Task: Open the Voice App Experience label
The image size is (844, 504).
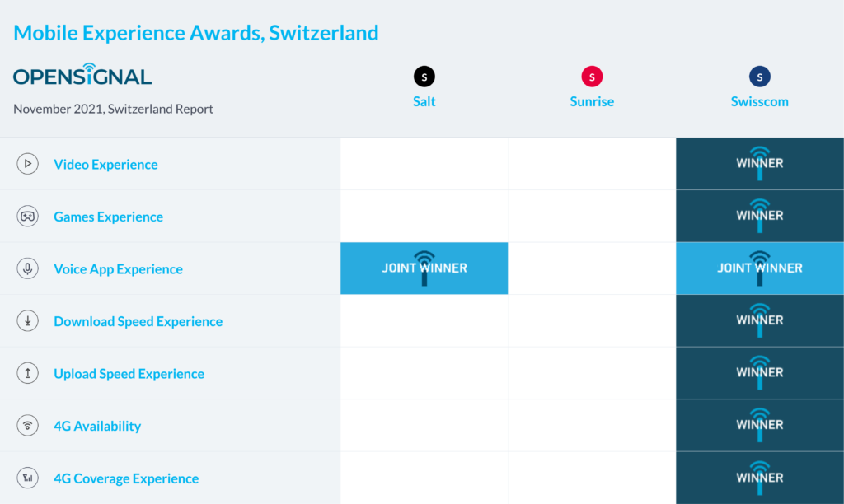Action: pyautogui.click(x=118, y=269)
